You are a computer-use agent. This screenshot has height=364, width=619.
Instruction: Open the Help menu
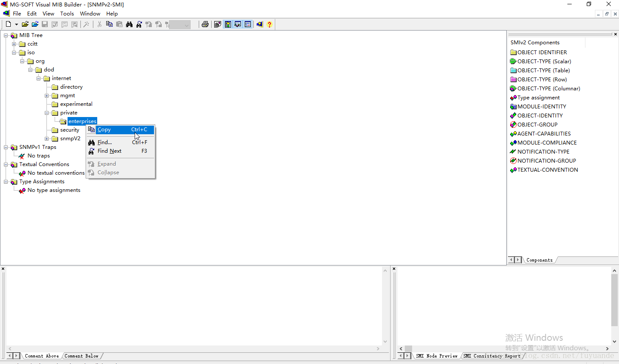pos(112,14)
